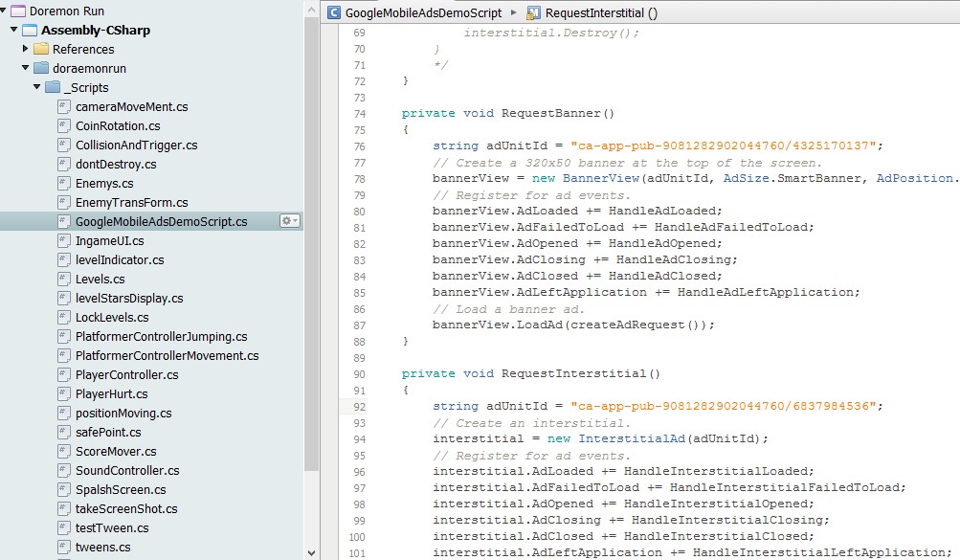Collapse the doraemonrun folder arrow
The height and width of the screenshot is (560, 960).
click(26, 68)
